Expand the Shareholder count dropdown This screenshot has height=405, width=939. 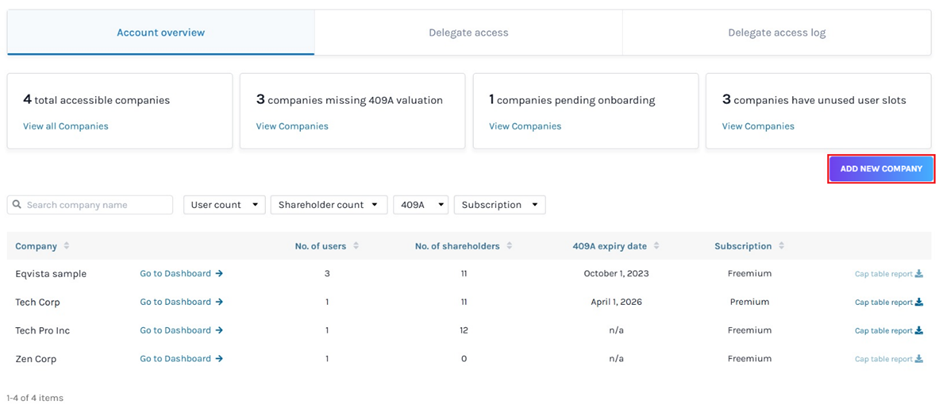coord(328,205)
